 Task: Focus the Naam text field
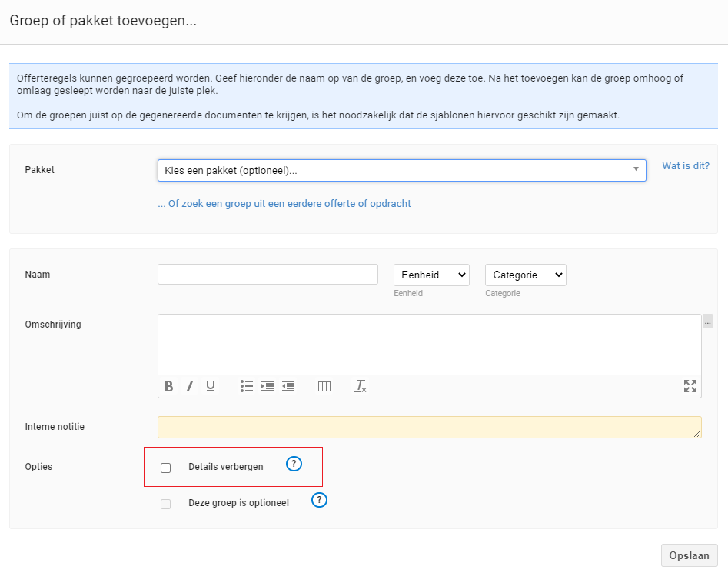(x=268, y=275)
